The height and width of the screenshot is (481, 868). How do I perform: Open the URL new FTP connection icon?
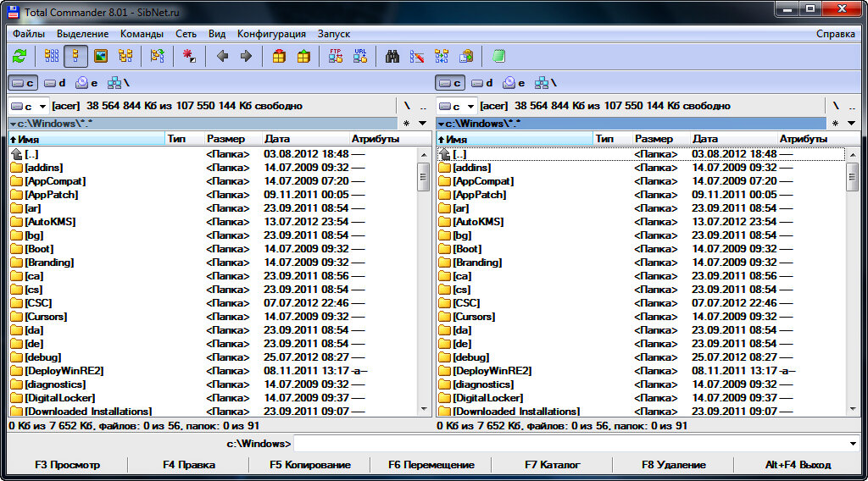pyautogui.click(x=360, y=57)
